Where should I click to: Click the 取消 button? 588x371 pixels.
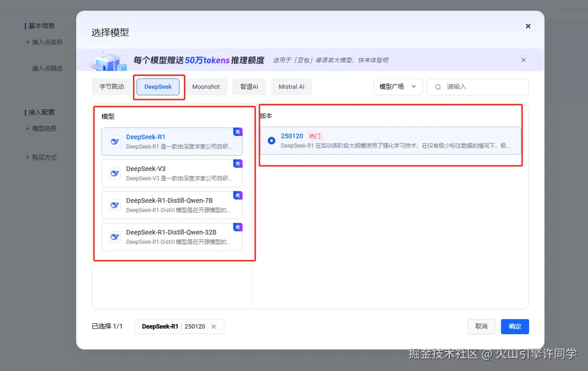(x=481, y=327)
